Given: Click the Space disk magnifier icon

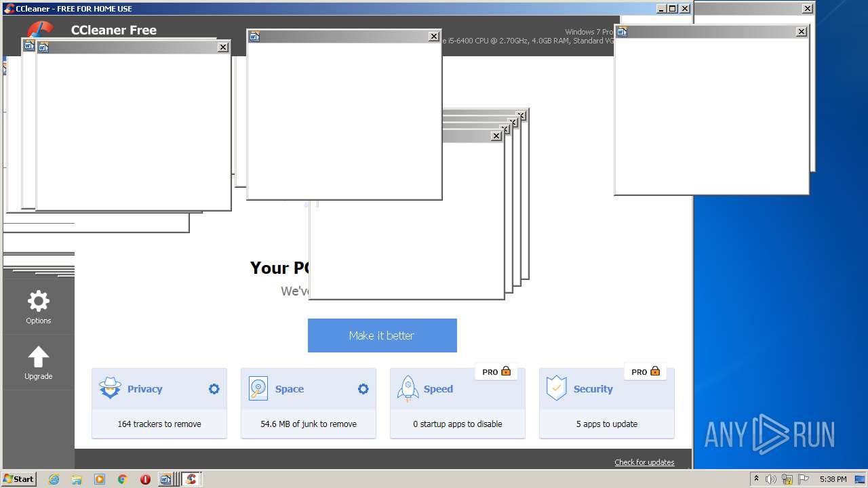Looking at the screenshot, I should 258,388.
